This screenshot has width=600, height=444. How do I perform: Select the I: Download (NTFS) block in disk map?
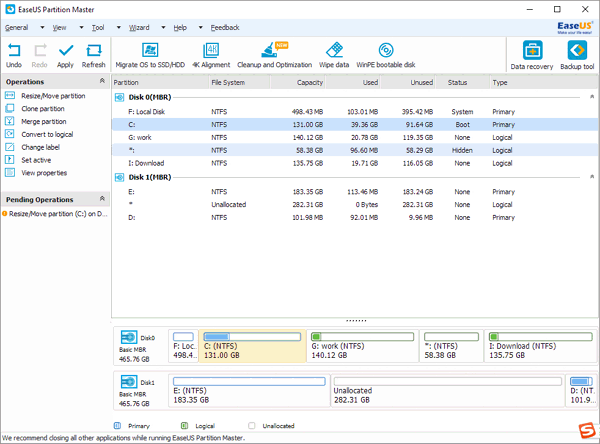(x=541, y=346)
